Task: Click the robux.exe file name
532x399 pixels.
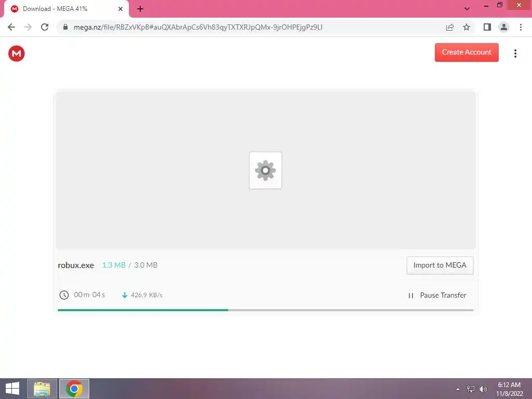Action: point(76,265)
